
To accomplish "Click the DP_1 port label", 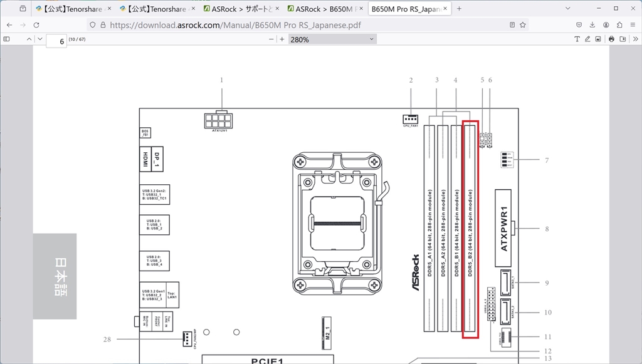I will tap(157, 159).
